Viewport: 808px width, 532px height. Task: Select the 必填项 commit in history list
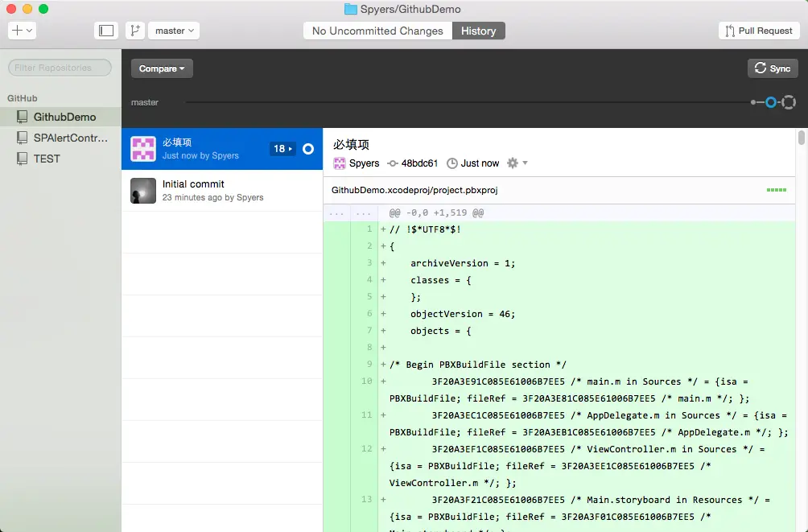click(222, 148)
